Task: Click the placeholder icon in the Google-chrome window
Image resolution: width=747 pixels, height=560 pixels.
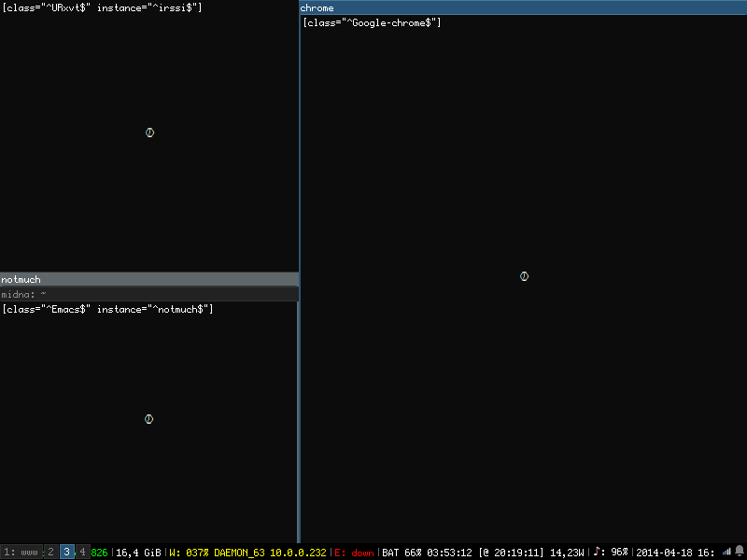Action: 524,276
